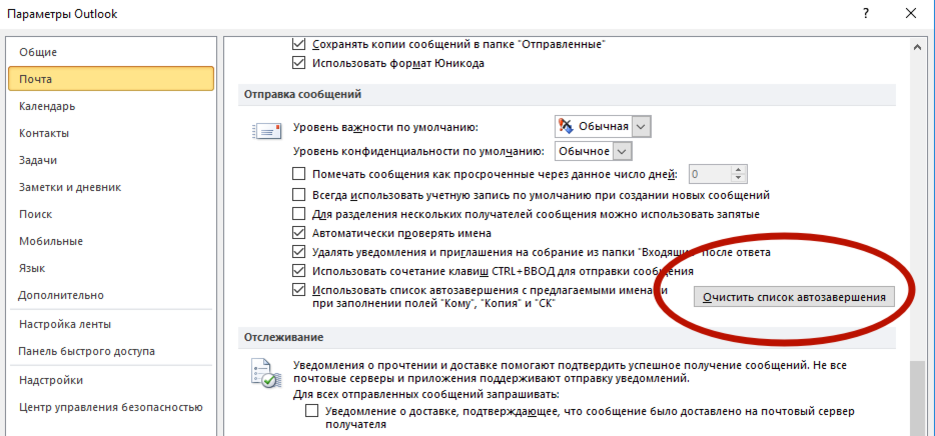Click the expiry days number field
Screen dimensions: 935x436
(710, 174)
